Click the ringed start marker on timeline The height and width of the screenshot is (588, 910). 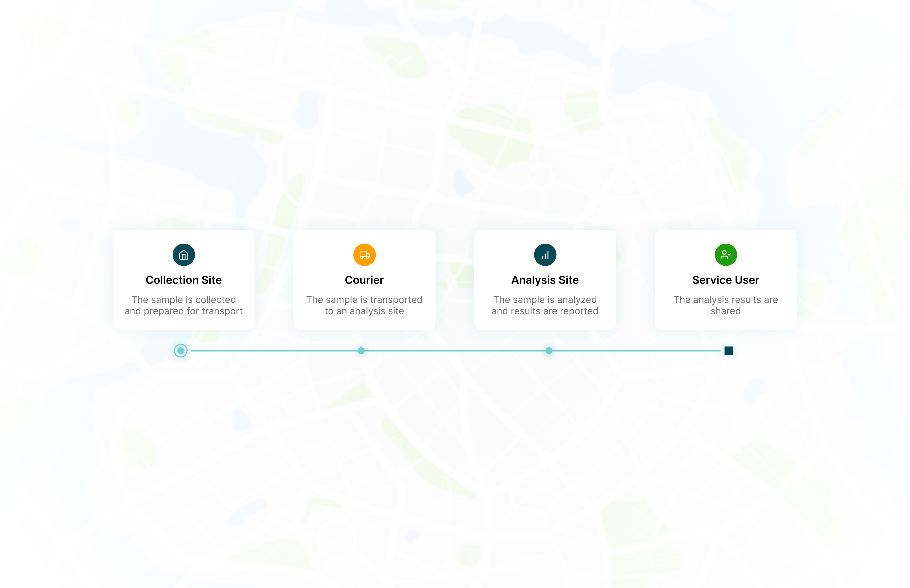tap(181, 350)
